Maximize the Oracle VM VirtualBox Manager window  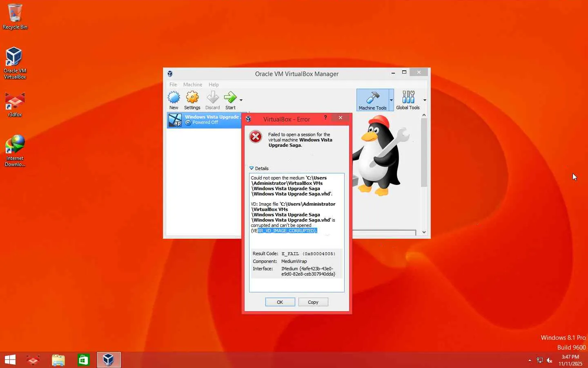point(404,72)
